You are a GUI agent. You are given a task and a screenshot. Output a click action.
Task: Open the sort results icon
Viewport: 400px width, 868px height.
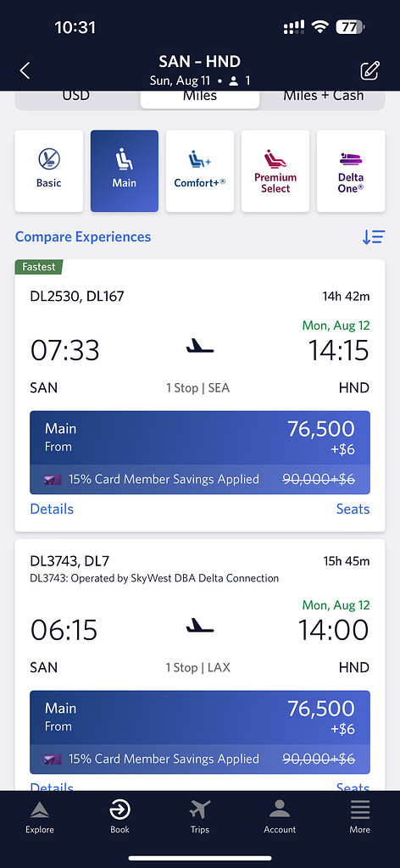point(374,237)
